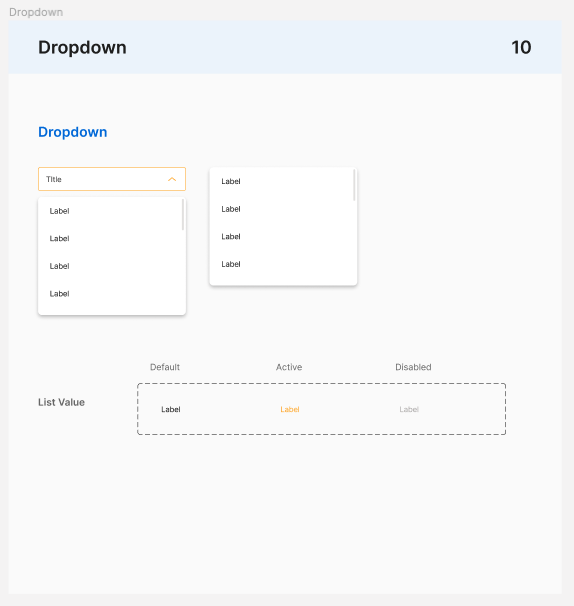Click the blue Dropdown section heading
The image size is (574, 606).
pyautogui.click(x=73, y=132)
